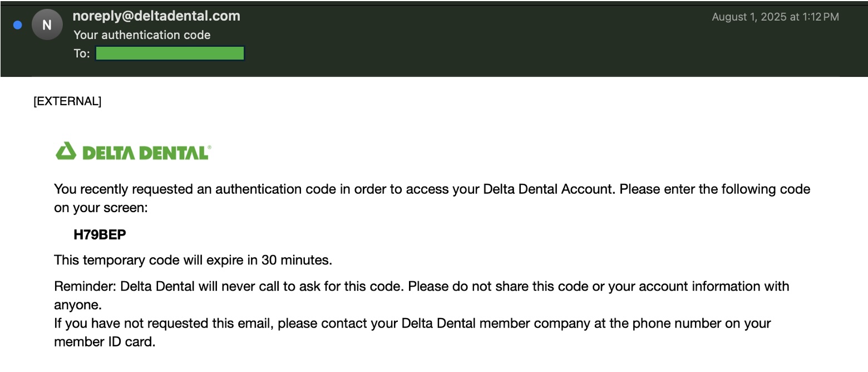Click the August 1, 2025 timestamp
Image resolution: width=868 pixels, height=372 pixels.
pos(775,17)
